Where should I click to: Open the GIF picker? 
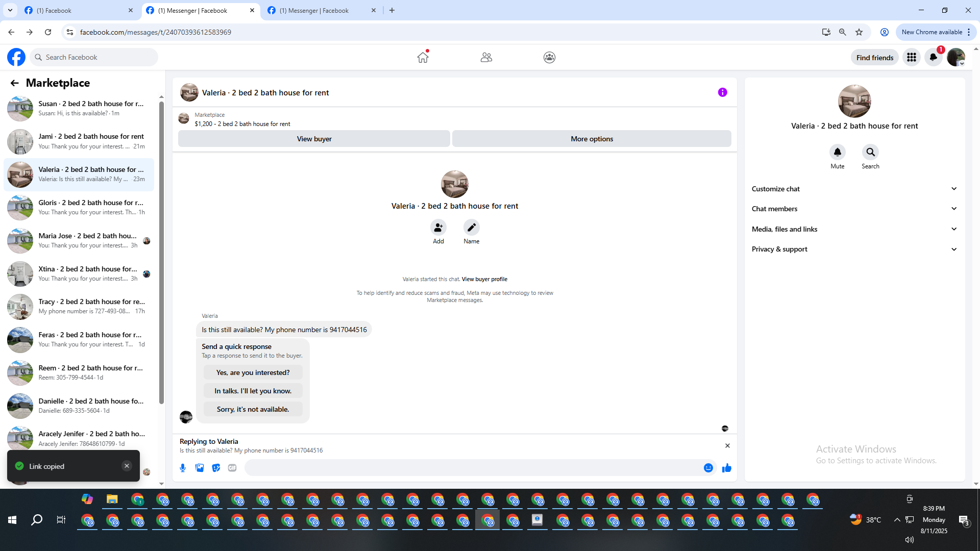tap(232, 468)
